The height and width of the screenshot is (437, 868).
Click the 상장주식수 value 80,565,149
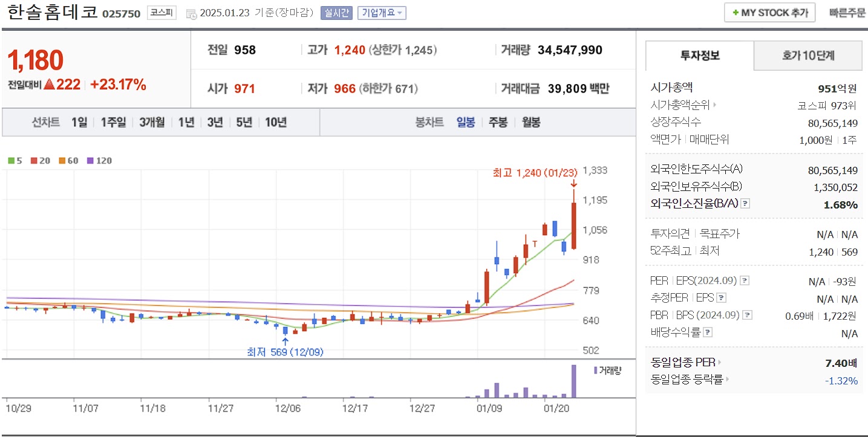point(833,123)
